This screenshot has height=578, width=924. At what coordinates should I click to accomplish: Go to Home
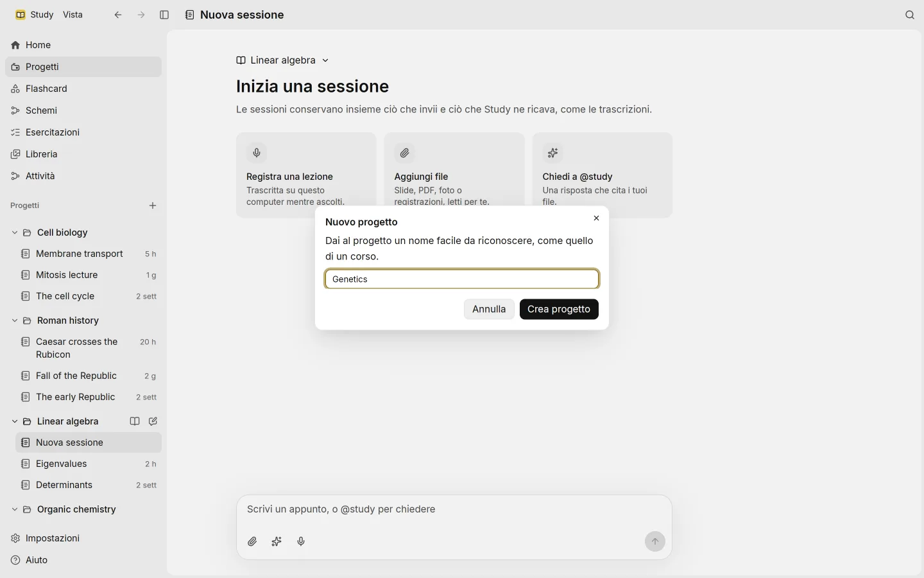(83, 45)
